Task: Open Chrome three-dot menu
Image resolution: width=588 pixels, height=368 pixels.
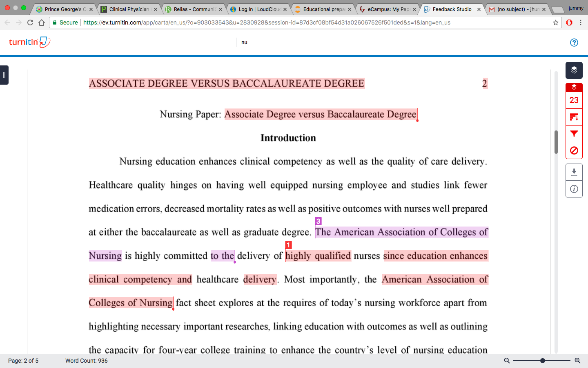Action: point(581,22)
